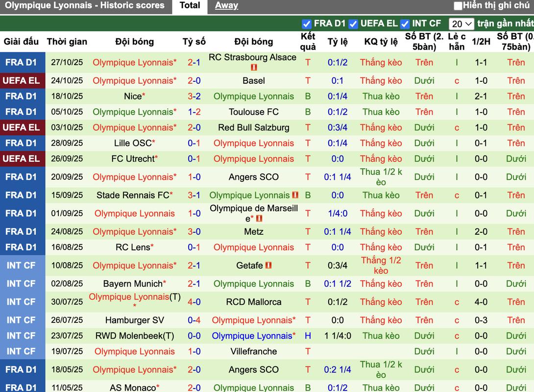Open Metz team link
This screenshot has height=392, width=534.
click(x=254, y=232)
